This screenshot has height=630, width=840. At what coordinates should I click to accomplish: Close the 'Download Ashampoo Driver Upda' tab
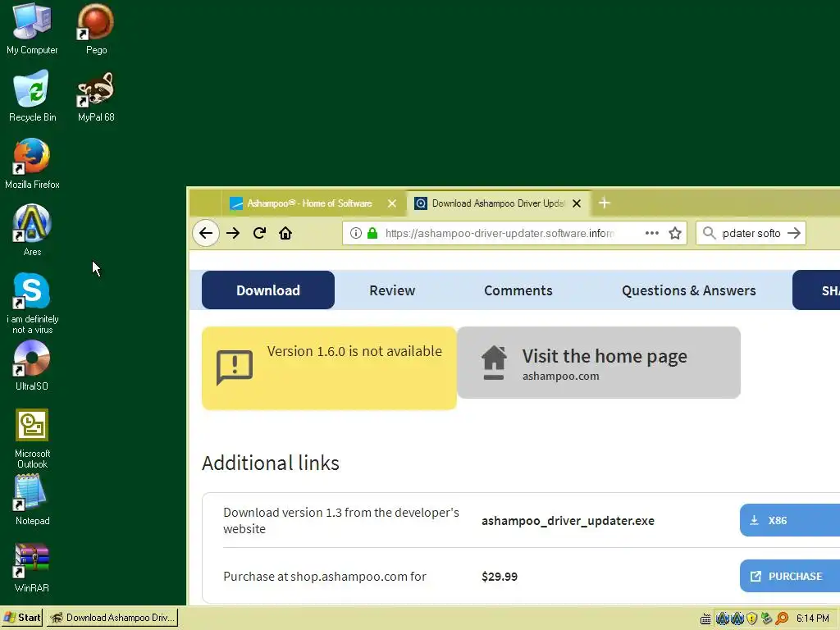click(x=577, y=203)
